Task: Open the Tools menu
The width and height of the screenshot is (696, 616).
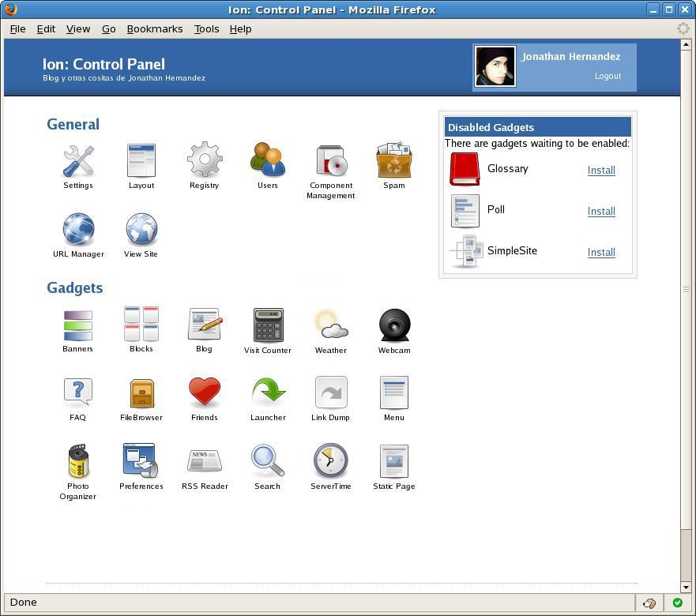Action: (x=206, y=28)
